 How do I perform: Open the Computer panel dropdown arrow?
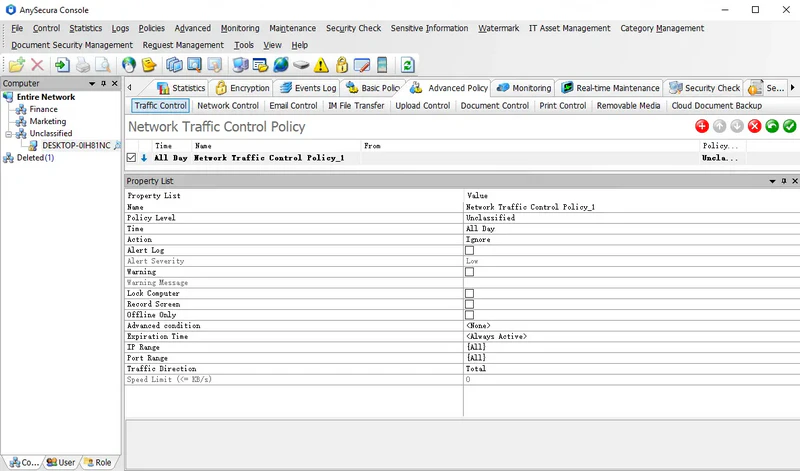point(92,83)
